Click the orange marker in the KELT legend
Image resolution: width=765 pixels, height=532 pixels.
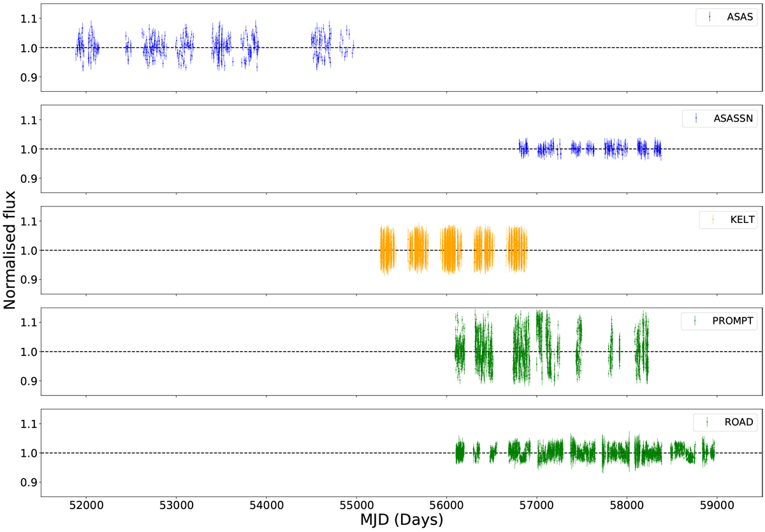[713, 220]
